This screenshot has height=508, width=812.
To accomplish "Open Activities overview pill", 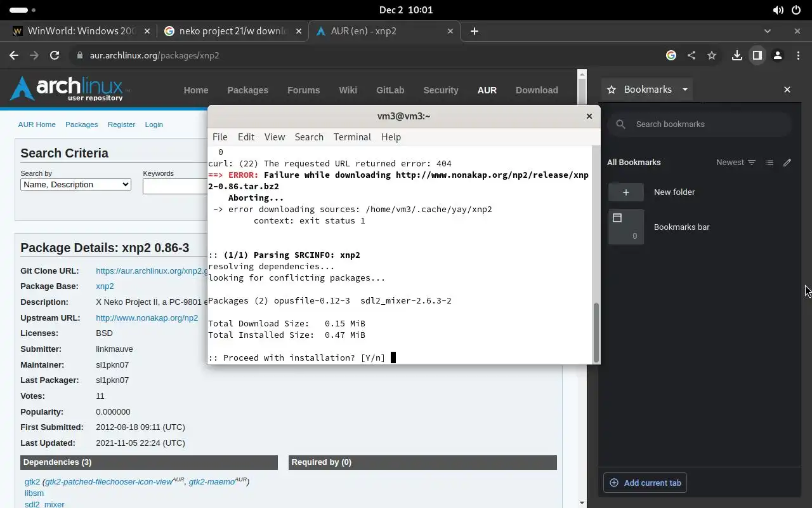I will (23, 10).
